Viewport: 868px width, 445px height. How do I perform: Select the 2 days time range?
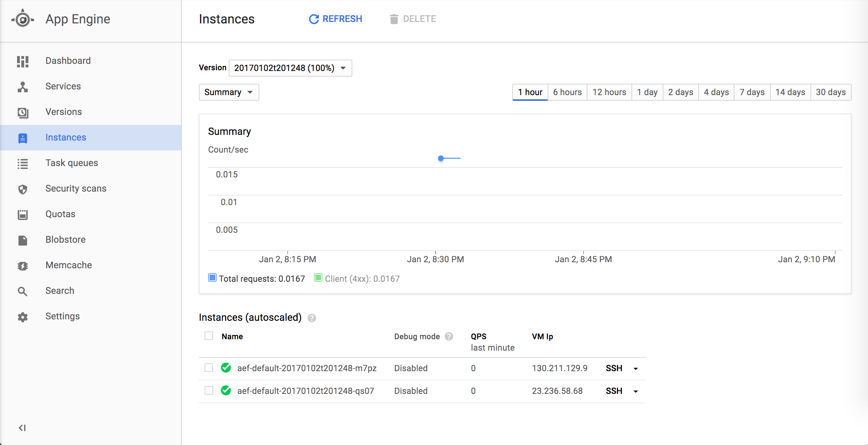pos(680,92)
